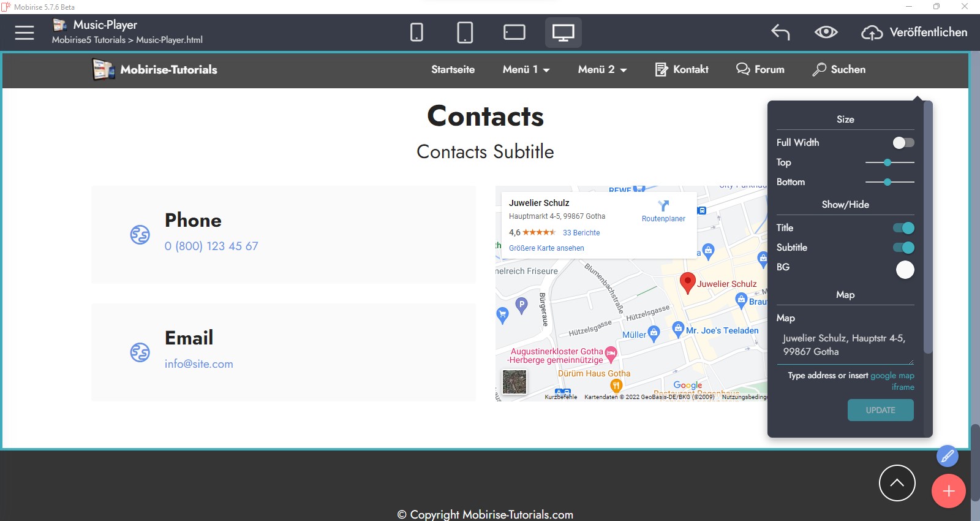Open the hamburger main menu
Image resolution: width=980 pixels, height=521 pixels.
(24, 32)
